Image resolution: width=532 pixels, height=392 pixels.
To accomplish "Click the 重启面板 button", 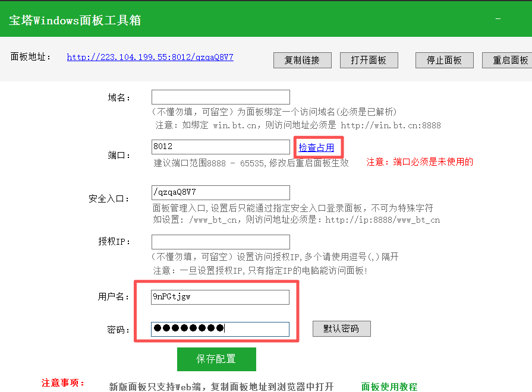I will pos(508,61).
